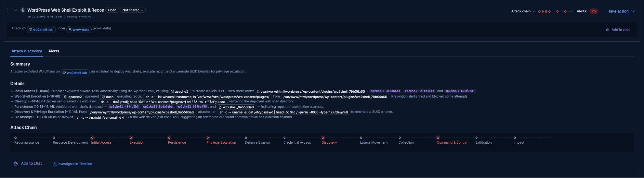Click the Initial Access tactic marker
The width and height of the screenshot is (644, 178).
[x=92, y=138]
